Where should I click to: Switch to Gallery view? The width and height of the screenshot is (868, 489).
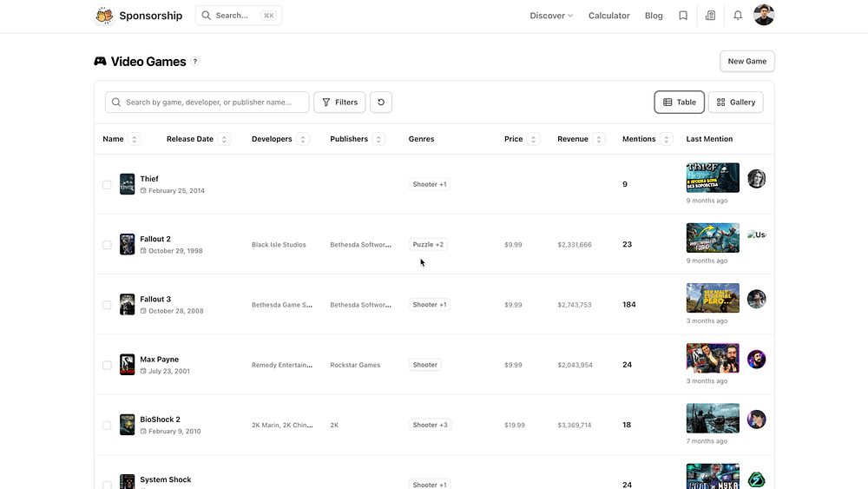click(736, 102)
